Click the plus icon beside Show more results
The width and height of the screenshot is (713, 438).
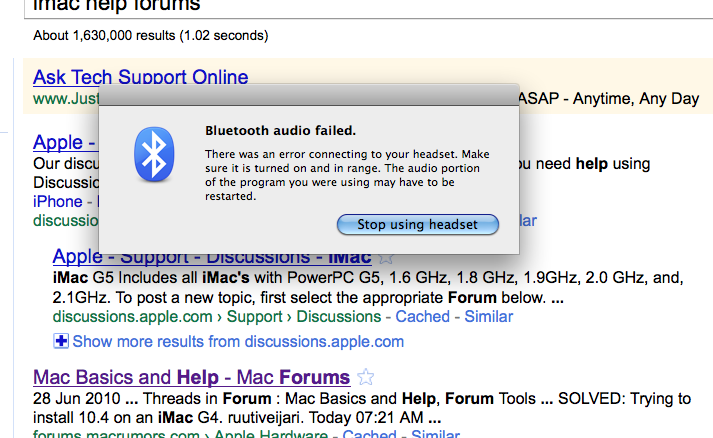61,341
